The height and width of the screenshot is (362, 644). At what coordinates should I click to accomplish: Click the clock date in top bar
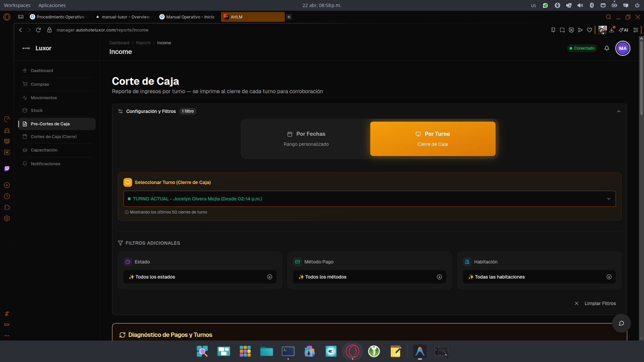click(322, 5)
